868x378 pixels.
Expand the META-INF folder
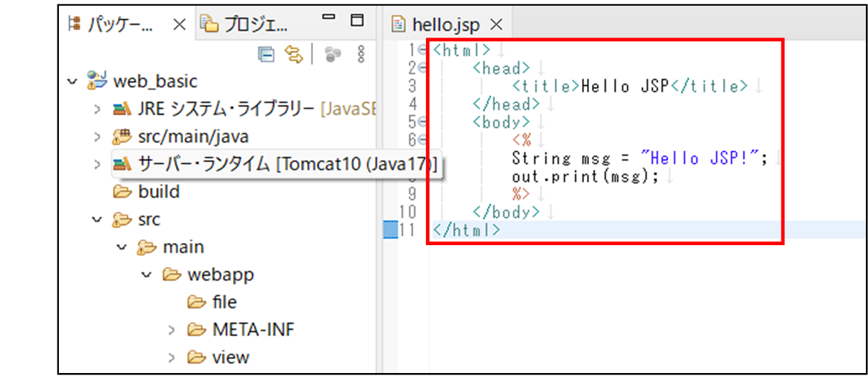pos(172,330)
